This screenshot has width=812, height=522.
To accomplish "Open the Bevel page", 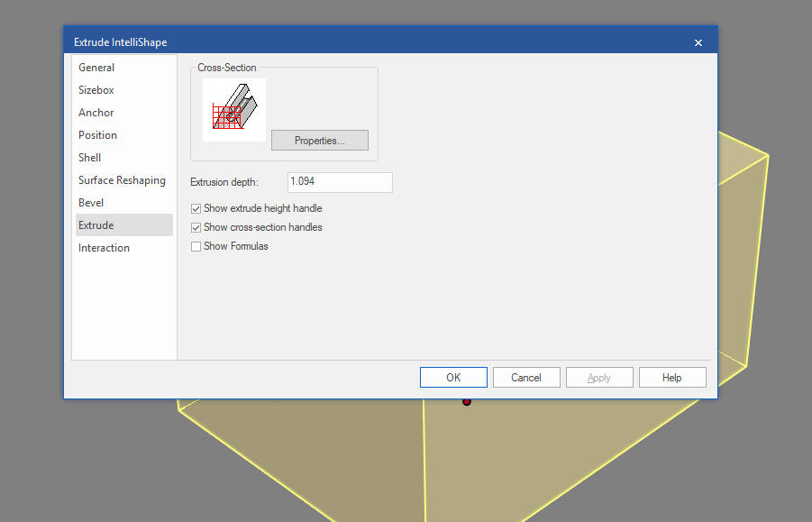I will click(x=123, y=203).
